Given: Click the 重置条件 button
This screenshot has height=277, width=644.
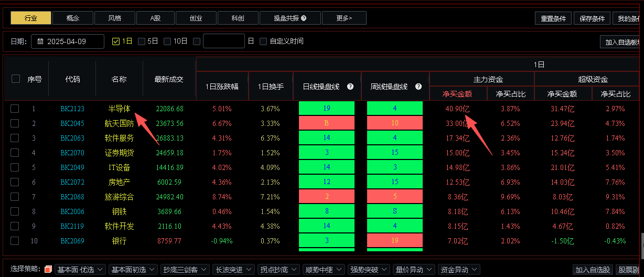Looking at the screenshot, I should tap(553, 18).
